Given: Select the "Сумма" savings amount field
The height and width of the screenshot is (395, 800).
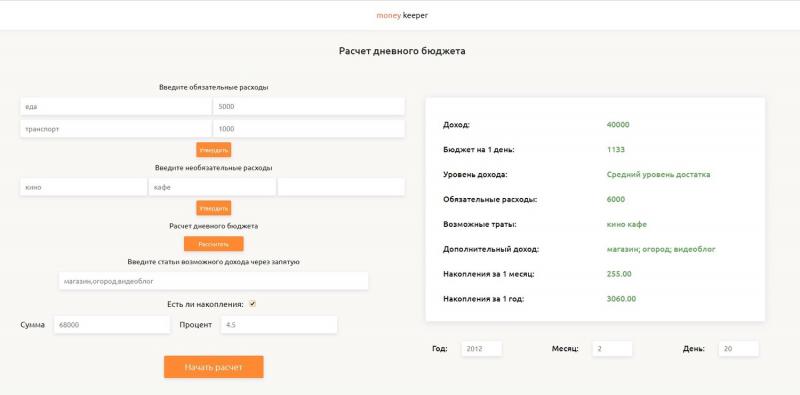Looking at the screenshot, I should 112,325.
